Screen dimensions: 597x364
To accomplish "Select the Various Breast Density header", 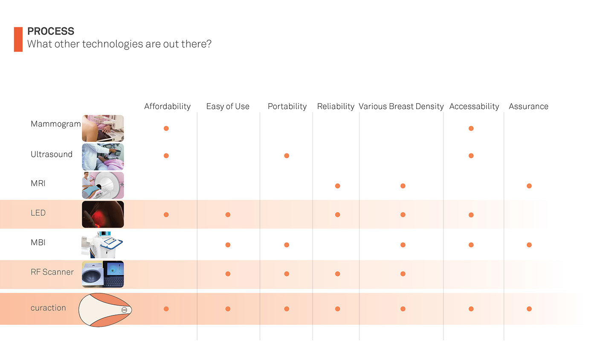I will (x=401, y=107).
